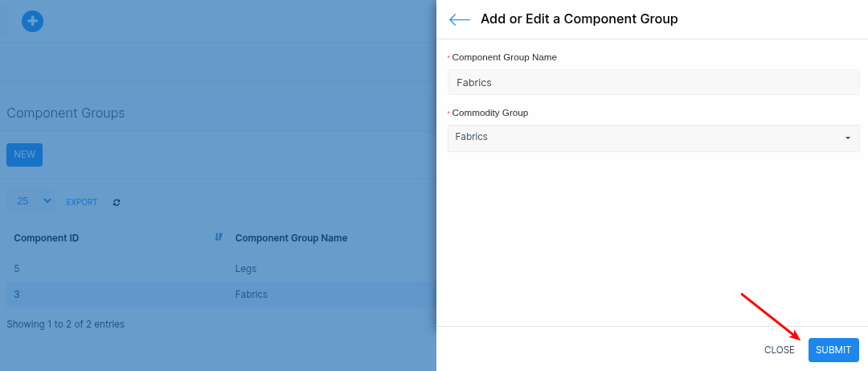The height and width of the screenshot is (371, 868).
Task: Open the 25 entries page size dropdown
Action: 31,201
